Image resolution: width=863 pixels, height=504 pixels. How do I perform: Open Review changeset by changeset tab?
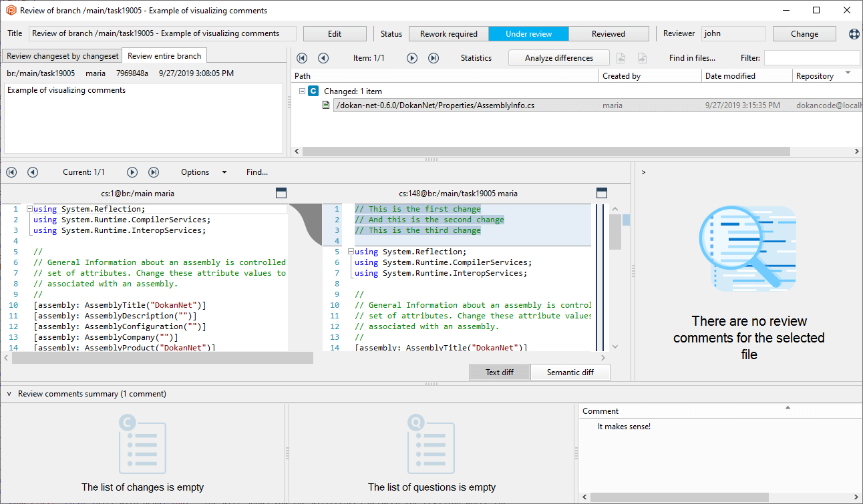click(x=62, y=56)
